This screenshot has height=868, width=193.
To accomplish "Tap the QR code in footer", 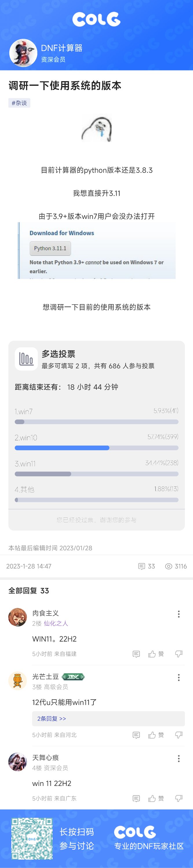I will (32, 839).
